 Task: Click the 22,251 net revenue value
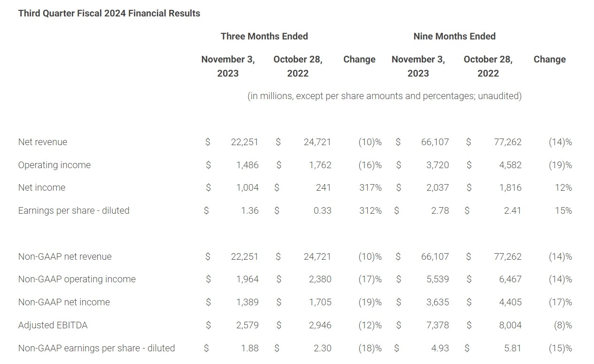pyautogui.click(x=245, y=142)
